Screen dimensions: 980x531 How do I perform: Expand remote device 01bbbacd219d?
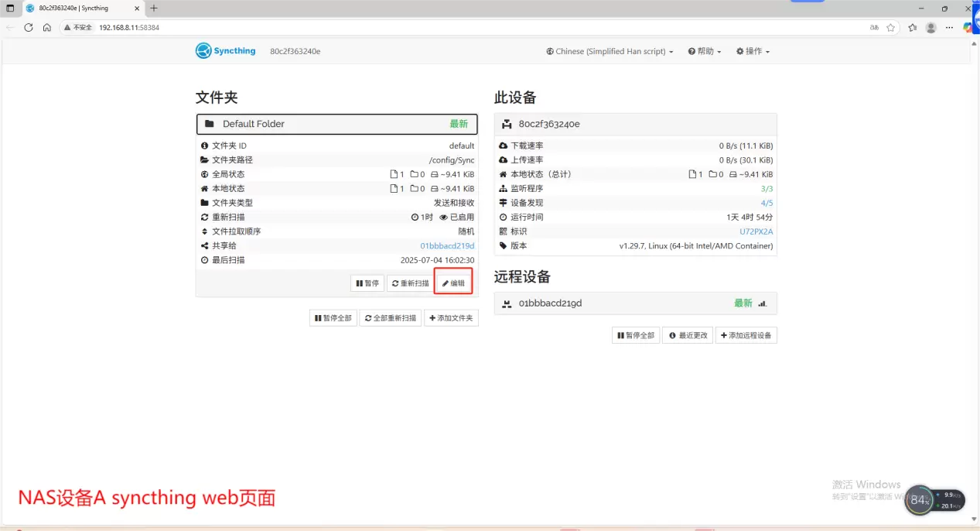pos(635,303)
